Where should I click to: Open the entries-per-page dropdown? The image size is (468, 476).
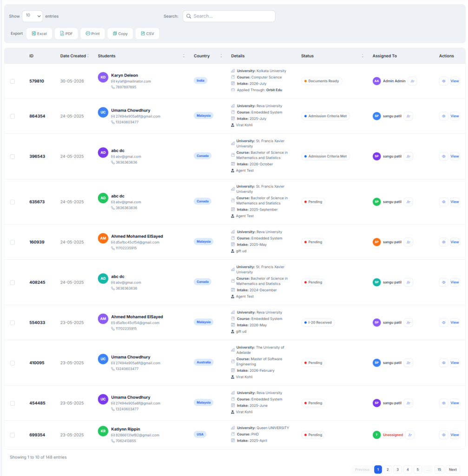tap(32, 16)
